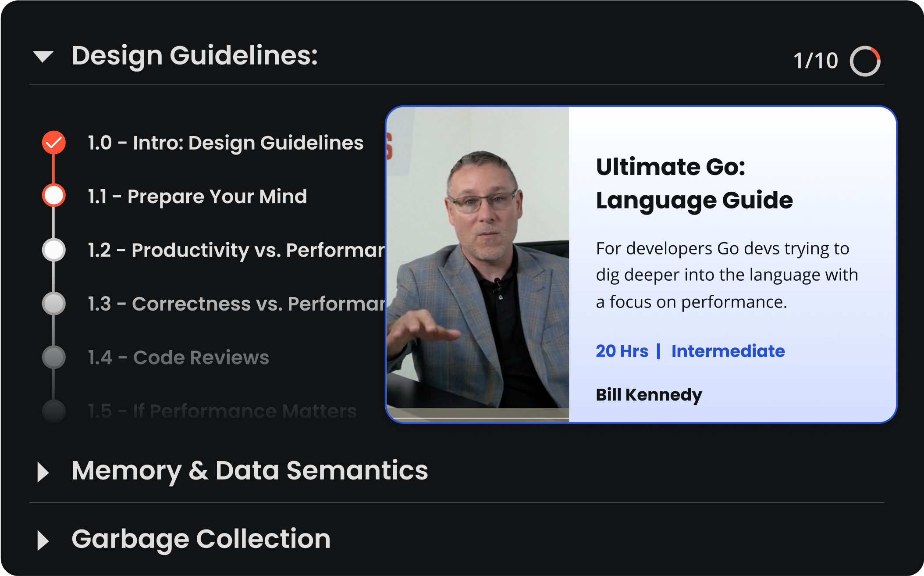The width and height of the screenshot is (924, 576).
Task: Click the Bill Kennedy instructor name
Action: 649,395
